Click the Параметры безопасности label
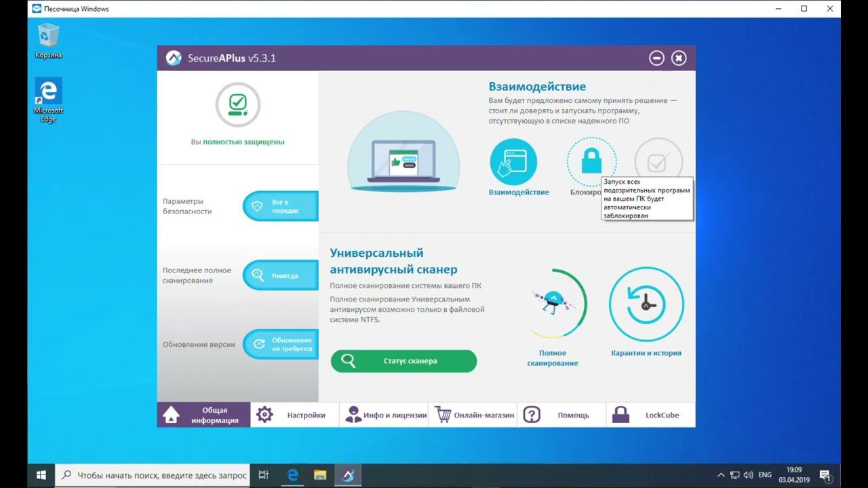The width and height of the screenshot is (868, 488). pos(187,206)
